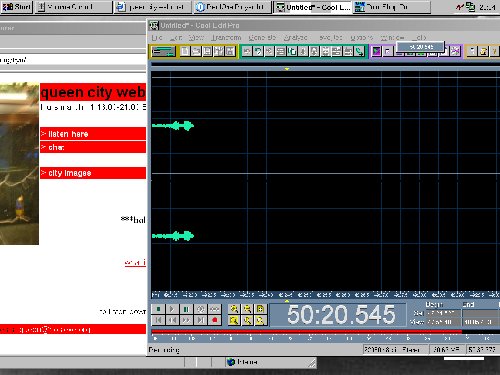Open the Favorites menu
This screenshot has width=500, height=375.
pyautogui.click(x=331, y=38)
